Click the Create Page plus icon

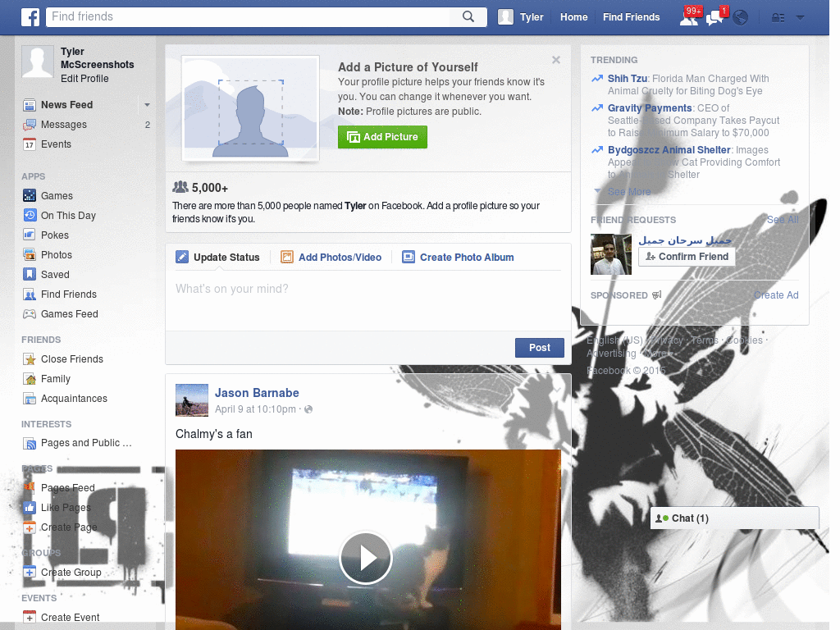[x=30, y=527]
